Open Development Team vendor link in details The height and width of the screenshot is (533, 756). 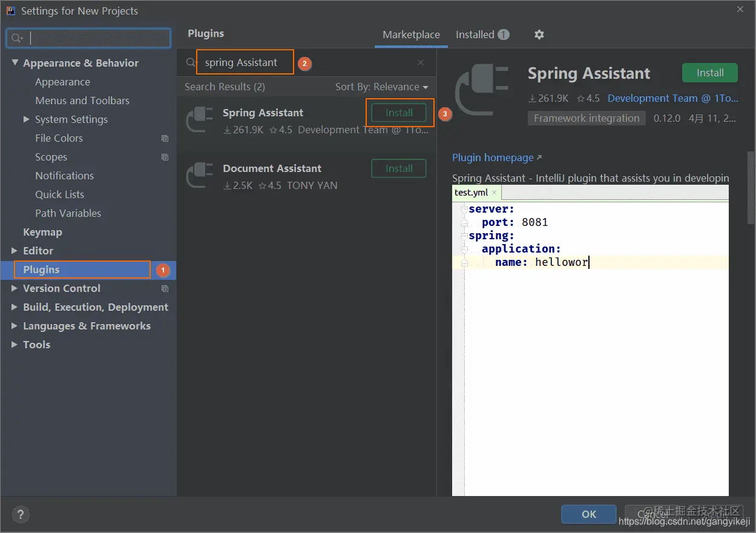(x=673, y=98)
